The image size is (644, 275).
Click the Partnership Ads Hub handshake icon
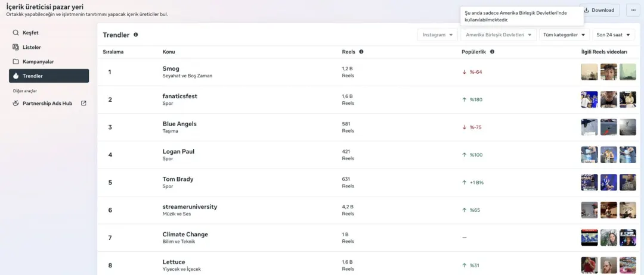[x=16, y=104]
